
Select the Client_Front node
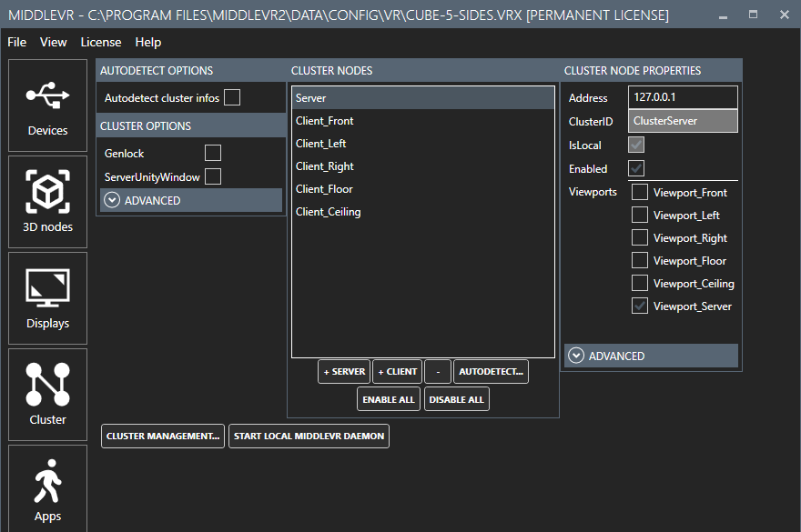coord(423,121)
